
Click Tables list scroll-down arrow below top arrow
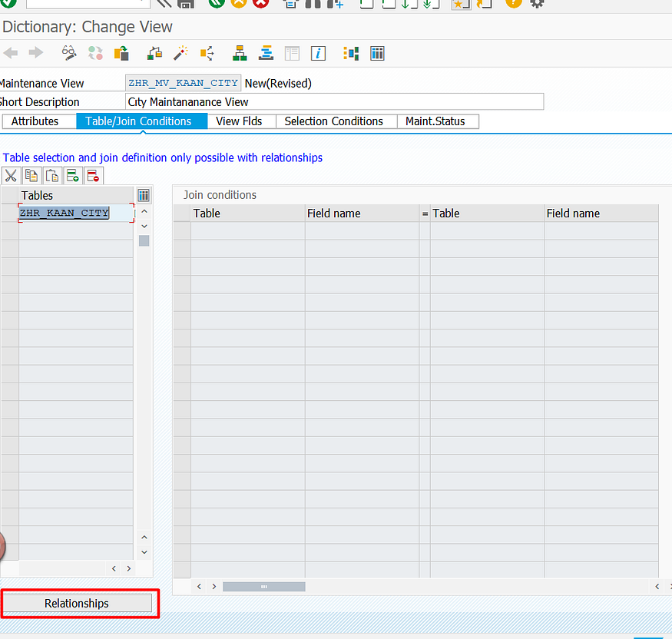(x=144, y=226)
